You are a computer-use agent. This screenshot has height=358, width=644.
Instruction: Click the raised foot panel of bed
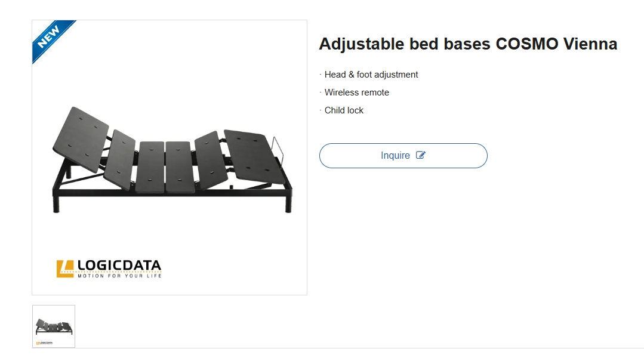[252, 153]
